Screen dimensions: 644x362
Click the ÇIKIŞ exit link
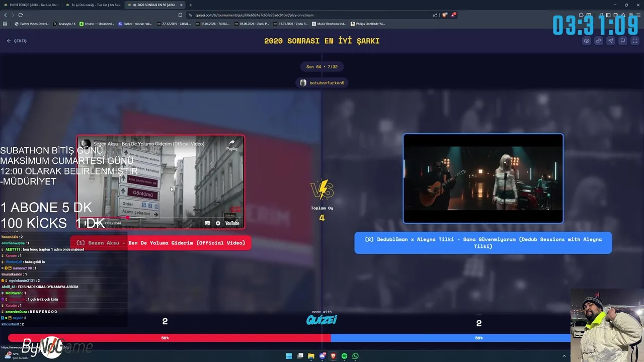[x=17, y=41]
